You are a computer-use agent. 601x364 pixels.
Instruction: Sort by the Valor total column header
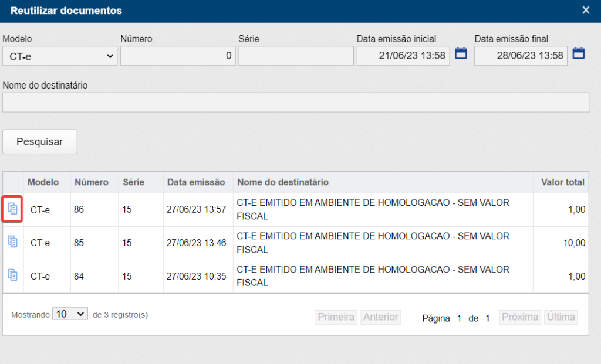[x=562, y=182]
